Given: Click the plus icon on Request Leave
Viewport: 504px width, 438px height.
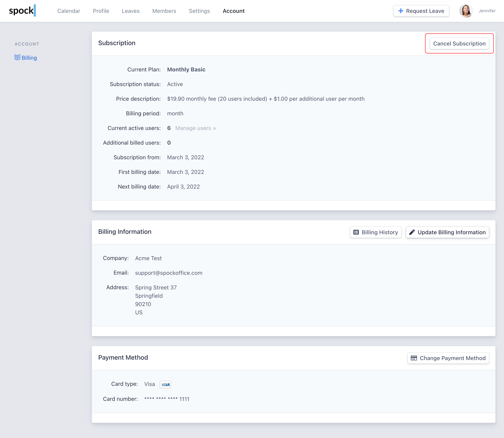Looking at the screenshot, I should [x=401, y=11].
